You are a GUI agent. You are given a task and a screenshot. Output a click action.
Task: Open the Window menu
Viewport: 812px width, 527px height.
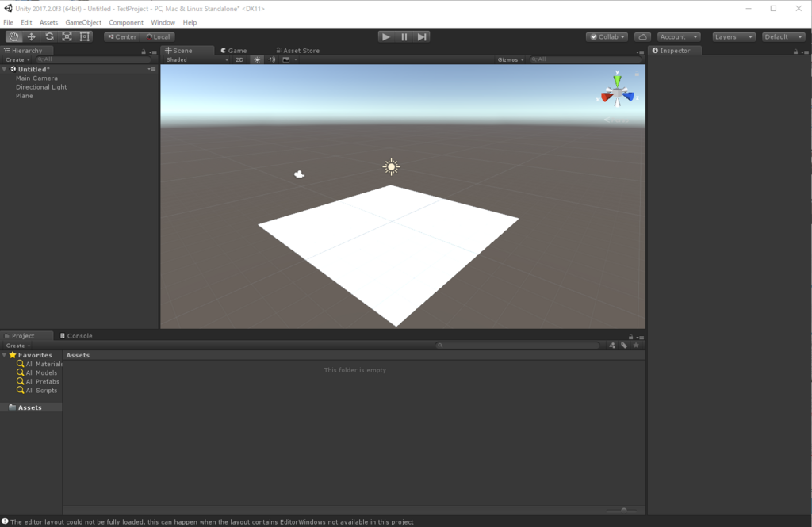point(163,22)
